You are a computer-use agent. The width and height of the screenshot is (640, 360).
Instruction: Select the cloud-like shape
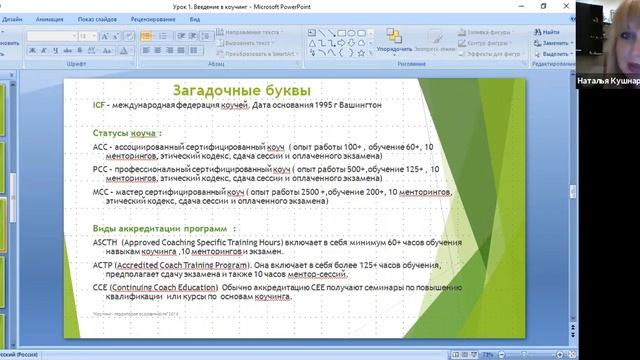pyautogui.click(x=362, y=43)
